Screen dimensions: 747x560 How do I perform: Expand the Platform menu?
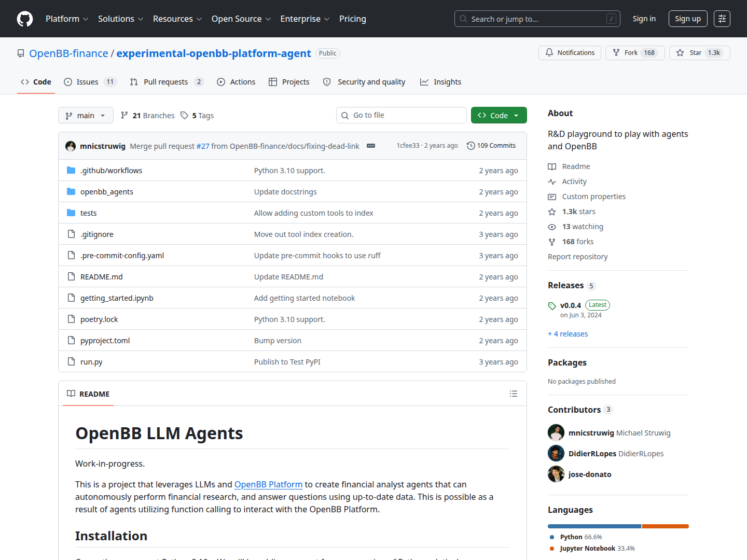[x=67, y=19]
